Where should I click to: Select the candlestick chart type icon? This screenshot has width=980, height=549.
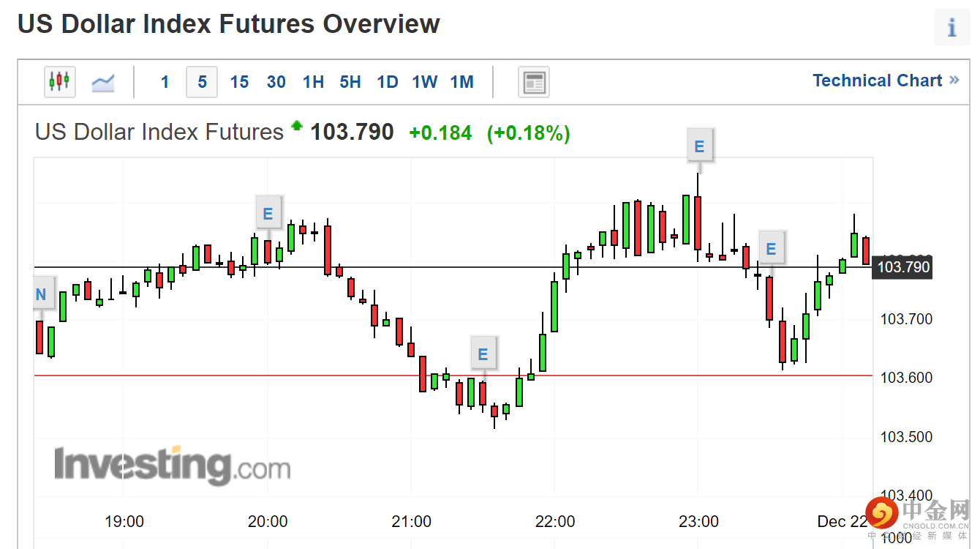click(x=59, y=81)
